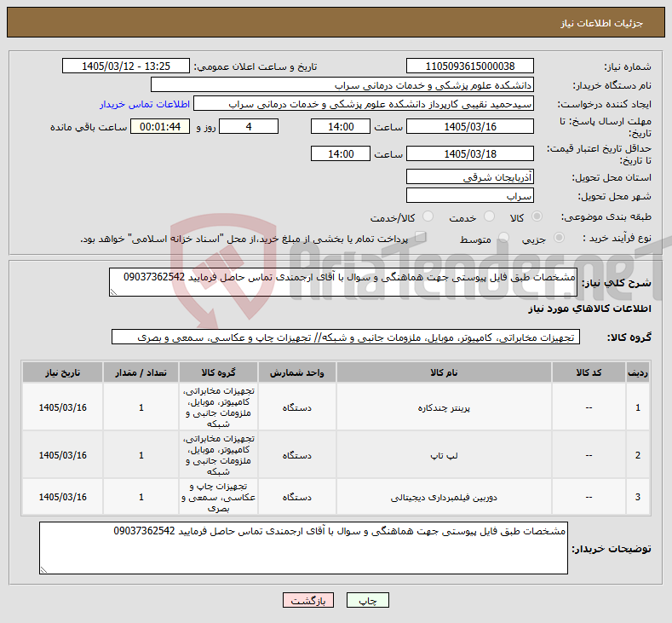
Task: Click the unit دستگاه in پرینتر چندکاره row
Action: tap(296, 407)
